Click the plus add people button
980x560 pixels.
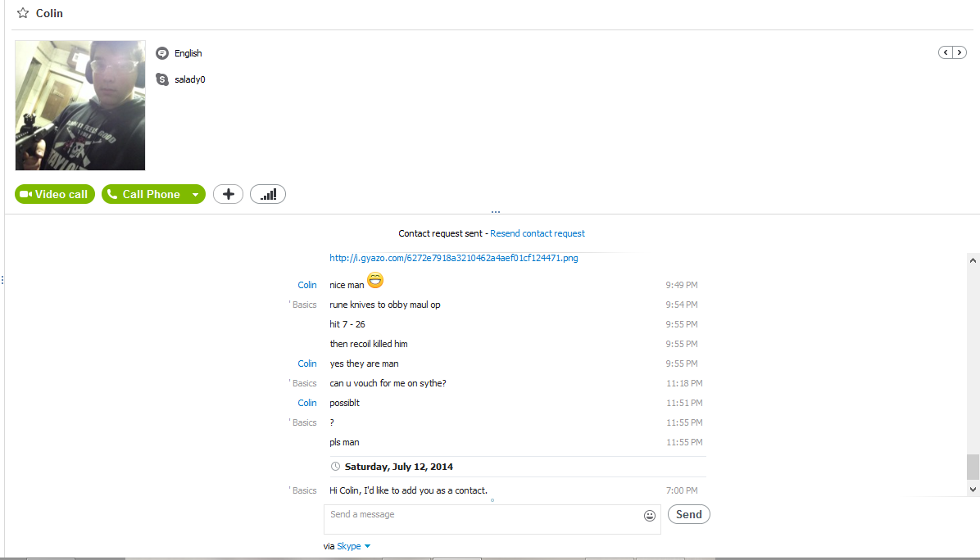point(228,194)
